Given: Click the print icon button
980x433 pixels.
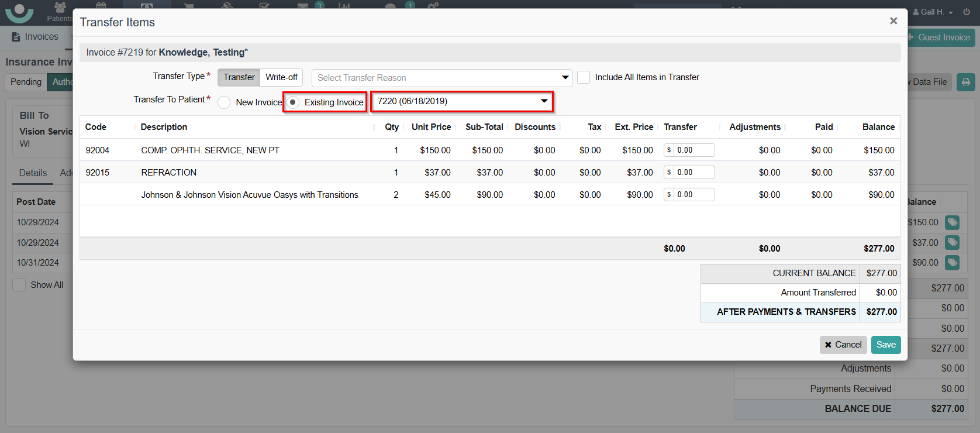Looking at the screenshot, I should pyautogui.click(x=965, y=82).
